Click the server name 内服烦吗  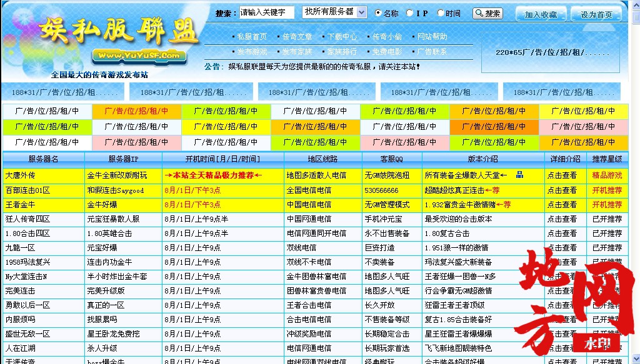click(21, 320)
